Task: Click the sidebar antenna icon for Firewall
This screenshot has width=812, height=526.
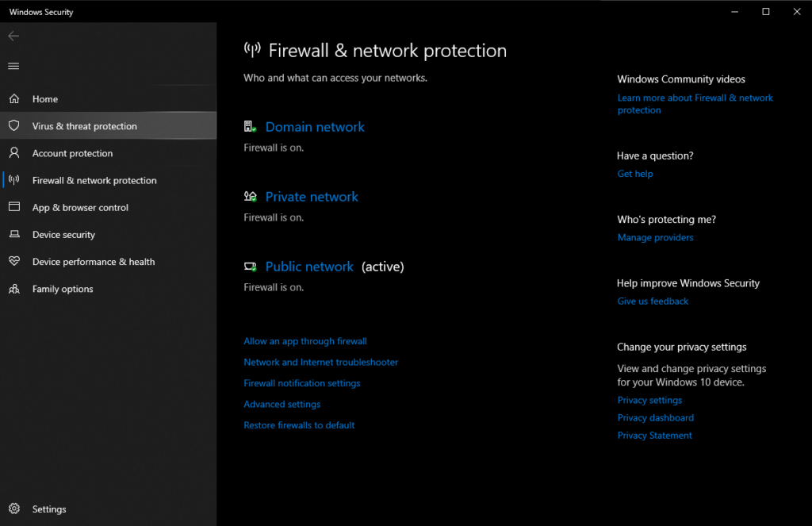Action: pos(14,180)
